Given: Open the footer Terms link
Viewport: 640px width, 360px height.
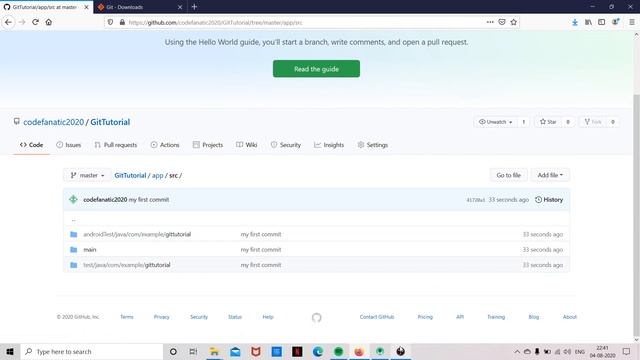Looking at the screenshot, I should (x=127, y=317).
